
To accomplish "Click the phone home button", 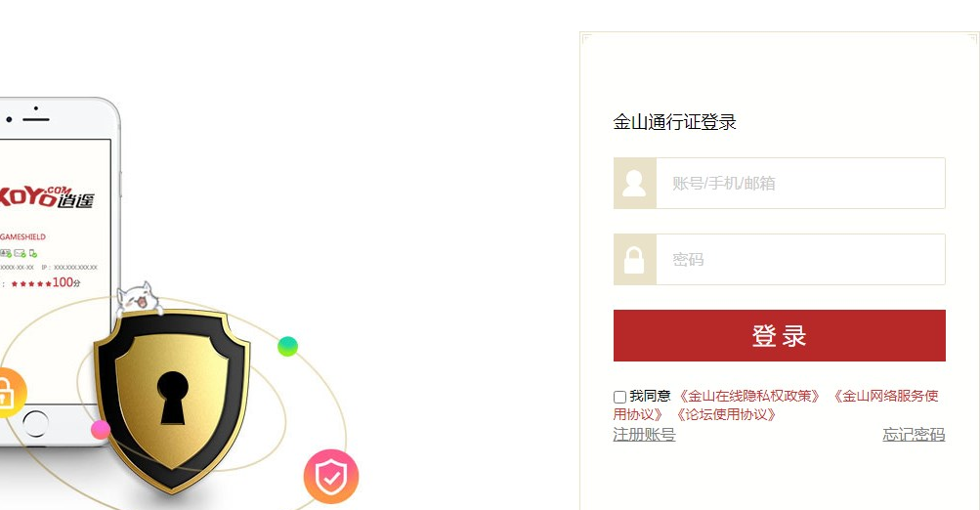I will [35, 424].
